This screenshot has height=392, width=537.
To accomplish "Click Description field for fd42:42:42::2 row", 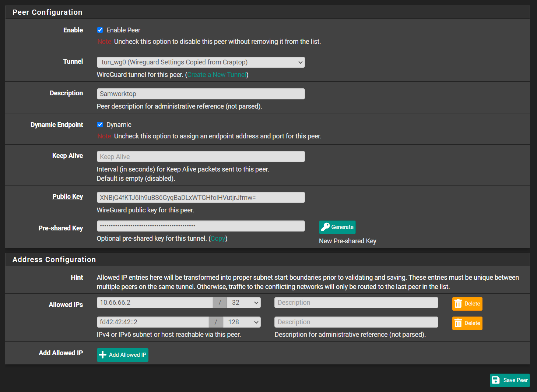I will 356,322.
